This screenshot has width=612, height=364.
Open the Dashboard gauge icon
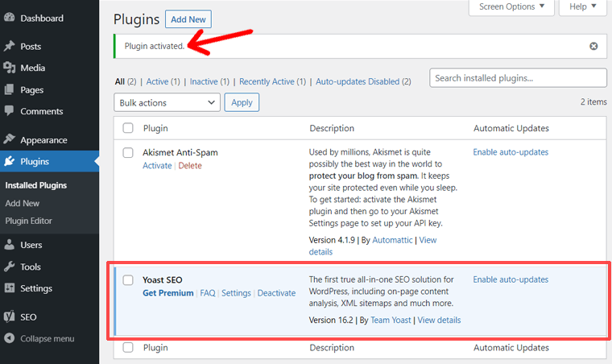click(x=10, y=18)
